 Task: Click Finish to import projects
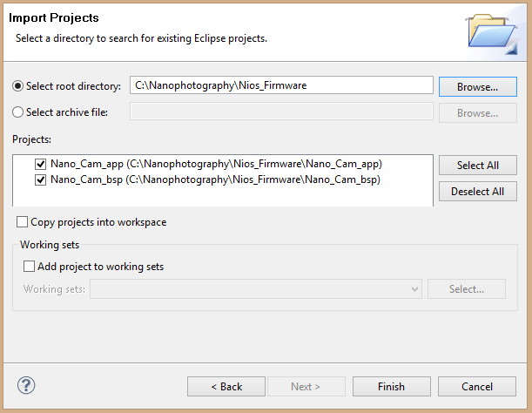pos(392,387)
